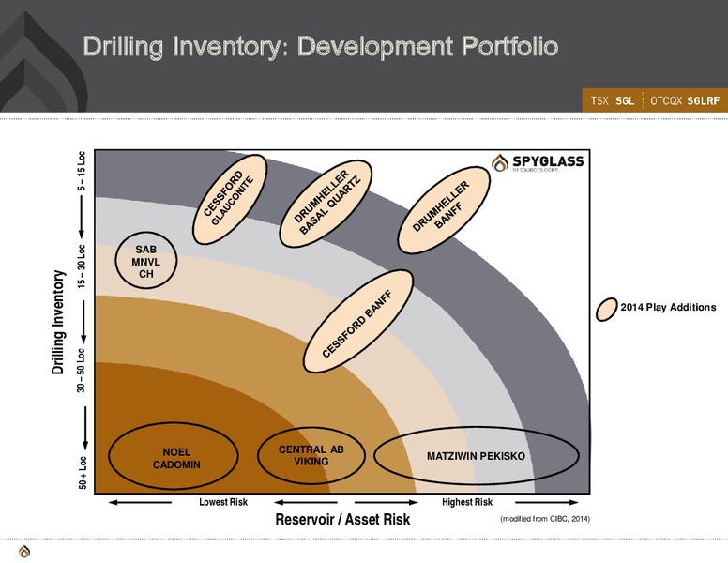Click the '2014 Play Additions' legend text
This screenshot has height=563, width=728.
click(x=669, y=307)
